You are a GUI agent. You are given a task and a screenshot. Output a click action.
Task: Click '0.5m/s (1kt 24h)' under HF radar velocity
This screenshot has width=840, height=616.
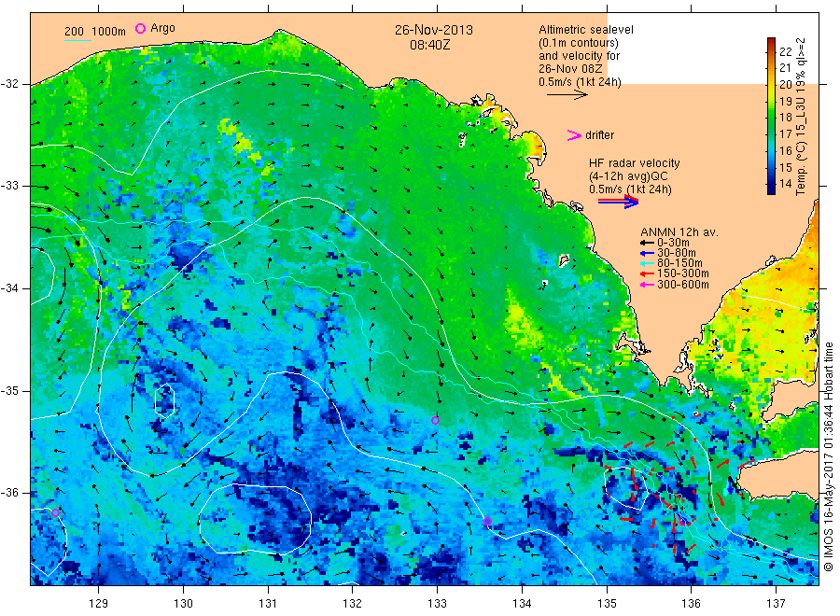(x=630, y=189)
